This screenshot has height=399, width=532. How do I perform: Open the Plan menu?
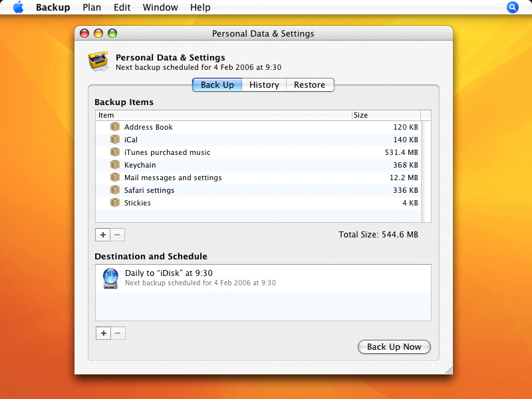(x=92, y=7)
